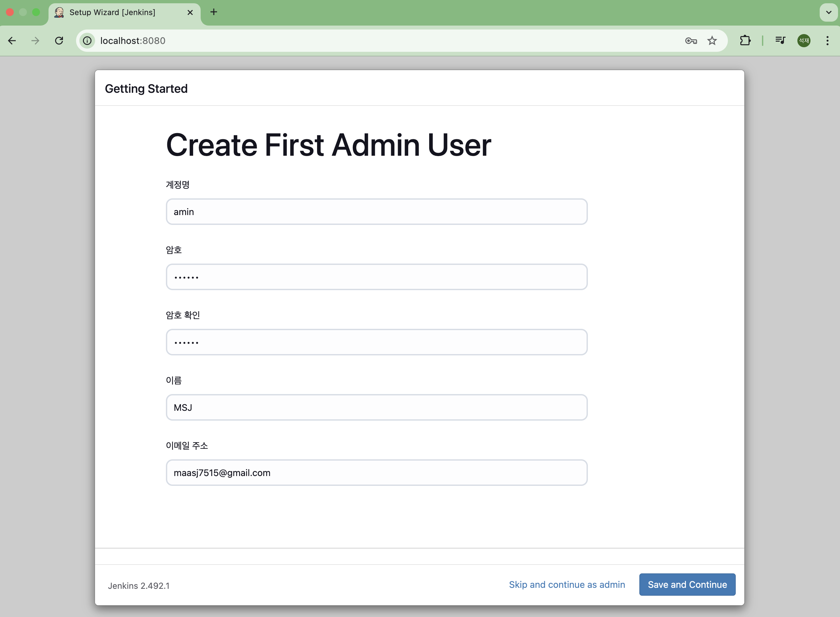Screen dimensions: 840x617
Task: Open the media controls icon
Action: coord(780,40)
